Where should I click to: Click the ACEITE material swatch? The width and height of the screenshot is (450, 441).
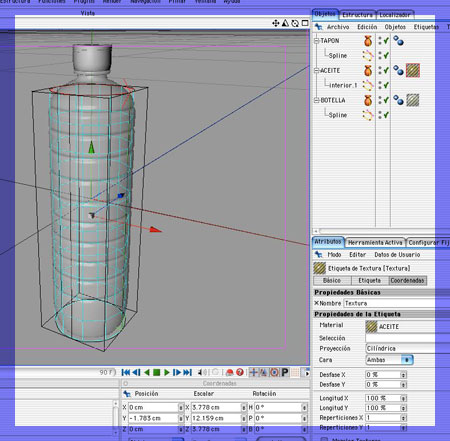click(371, 327)
